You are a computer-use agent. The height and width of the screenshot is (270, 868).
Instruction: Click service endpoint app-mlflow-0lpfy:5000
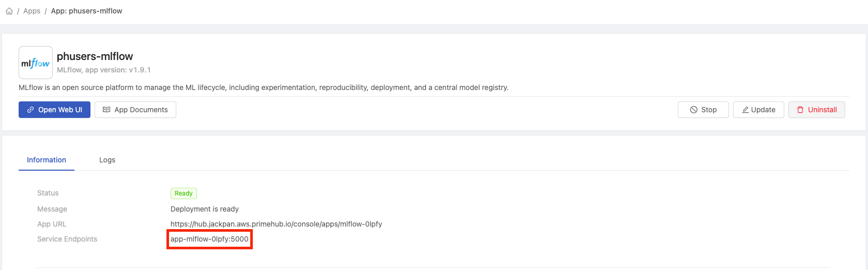point(209,239)
